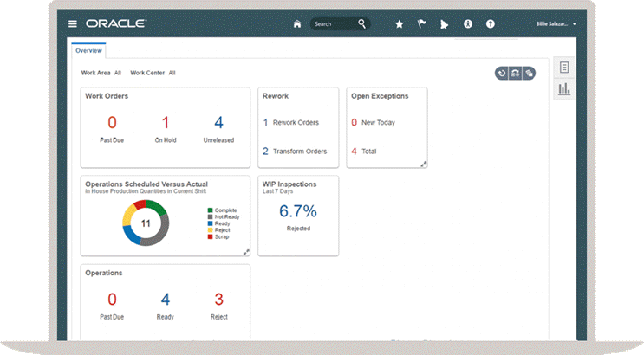Go to the Home page icon
644x355 pixels.
click(297, 24)
